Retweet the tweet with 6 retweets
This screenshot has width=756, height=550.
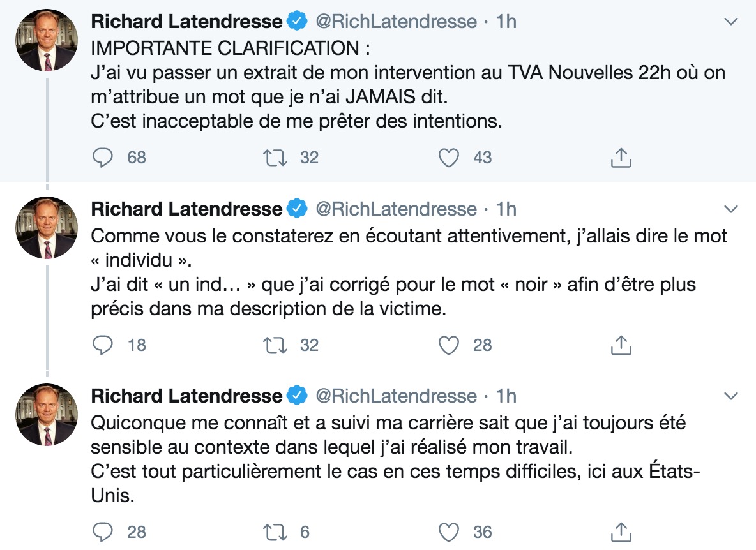[x=275, y=531]
